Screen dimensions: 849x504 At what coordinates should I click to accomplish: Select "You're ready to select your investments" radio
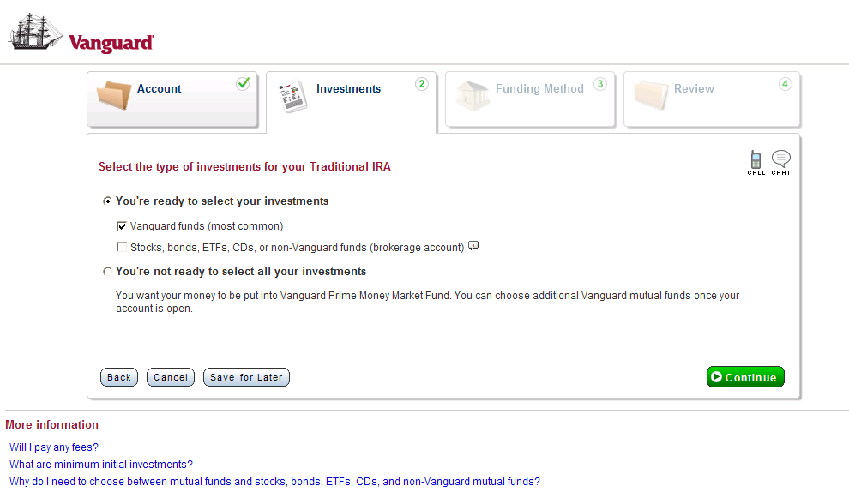click(x=107, y=201)
